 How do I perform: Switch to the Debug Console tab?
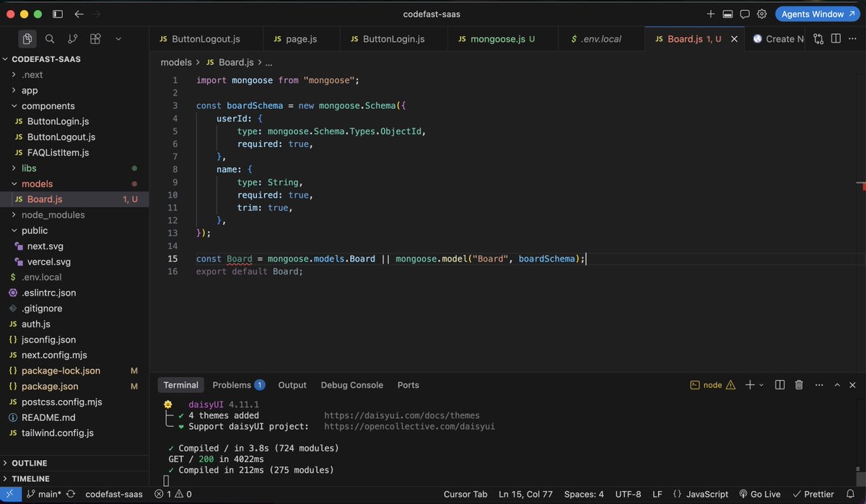click(352, 385)
